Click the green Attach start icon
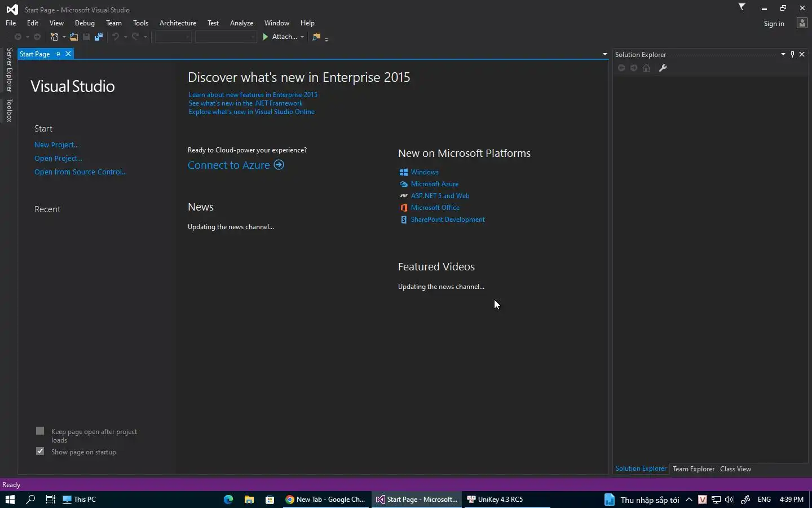The image size is (812, 508). coord(266,37)
